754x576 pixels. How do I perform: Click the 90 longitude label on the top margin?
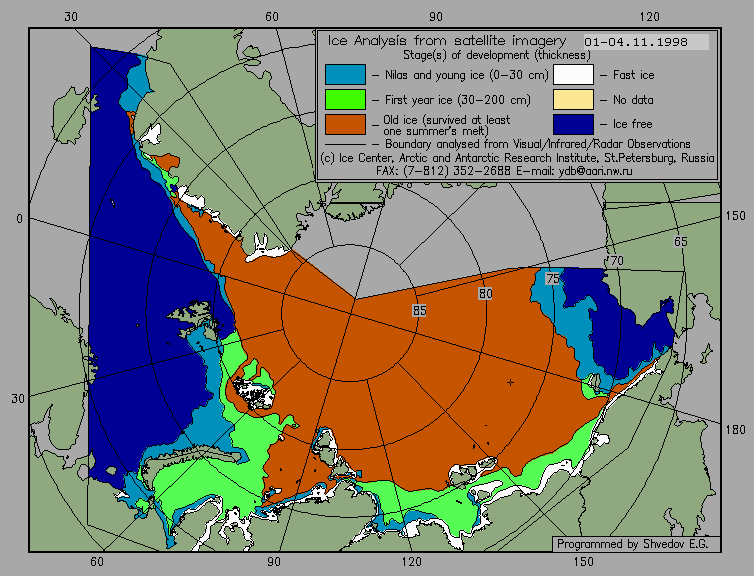click(436, 17)
